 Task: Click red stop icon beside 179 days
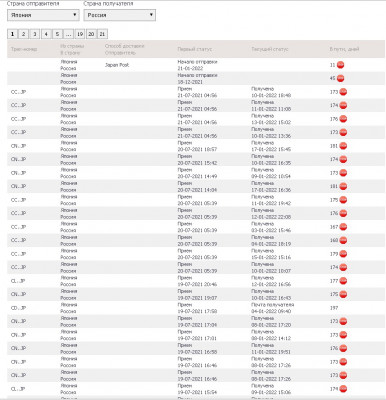(343, 254)
